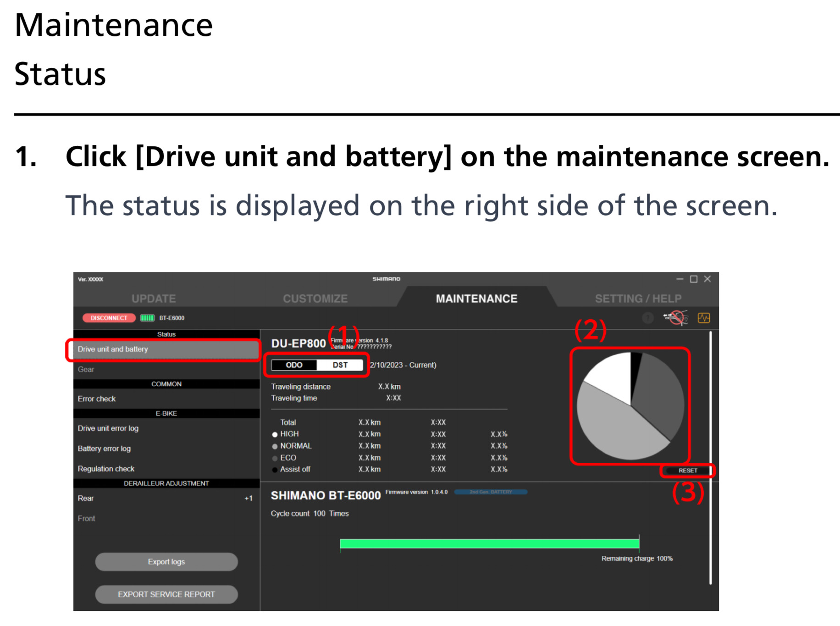Click the battery Firmware version 1.0.4.0 text
The image size is (840, 626).
click(416, 492)
